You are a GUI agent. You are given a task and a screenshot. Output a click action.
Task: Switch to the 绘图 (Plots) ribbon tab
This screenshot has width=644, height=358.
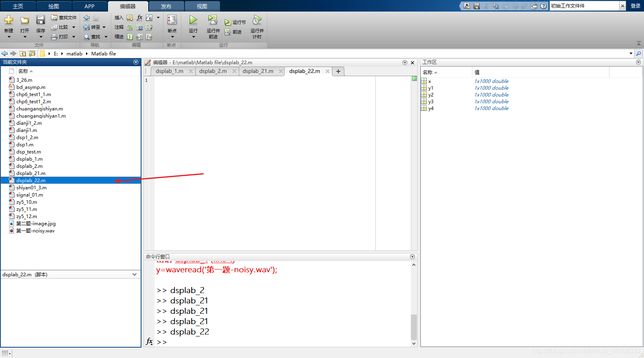[54, 6]
